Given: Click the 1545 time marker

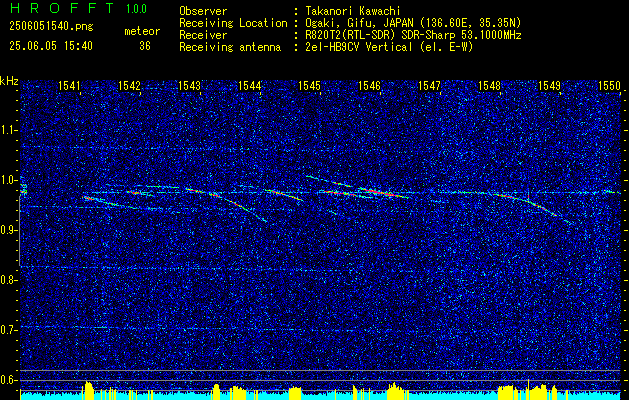Looking at the screenshot, I should (x=310, y=85).
